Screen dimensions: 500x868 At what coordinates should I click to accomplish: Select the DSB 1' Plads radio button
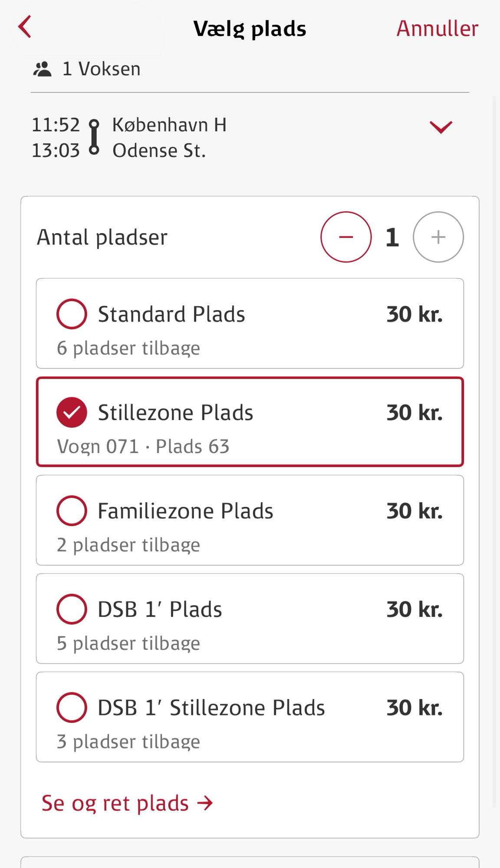pyautogui.click(x=72, y=609)
